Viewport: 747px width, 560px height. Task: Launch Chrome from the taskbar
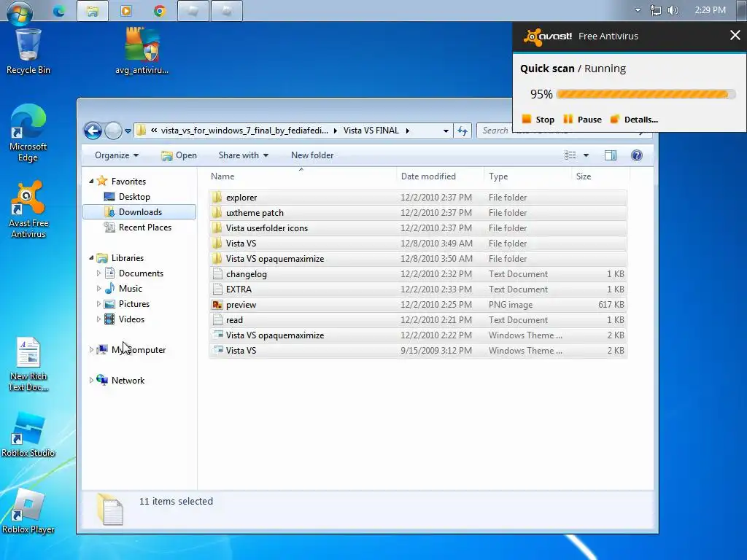click(x=160, y=10)
